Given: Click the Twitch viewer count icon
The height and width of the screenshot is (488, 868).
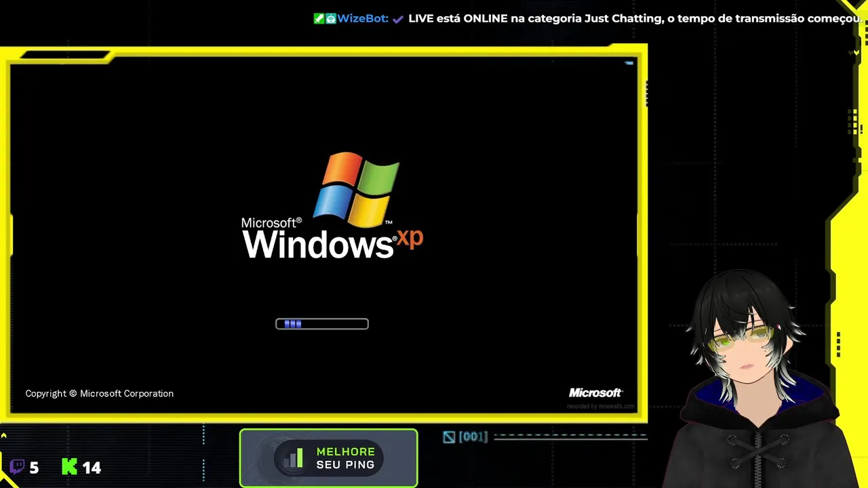Looking at the screenshot, I should pyautogui.click(x=17, y=467).
